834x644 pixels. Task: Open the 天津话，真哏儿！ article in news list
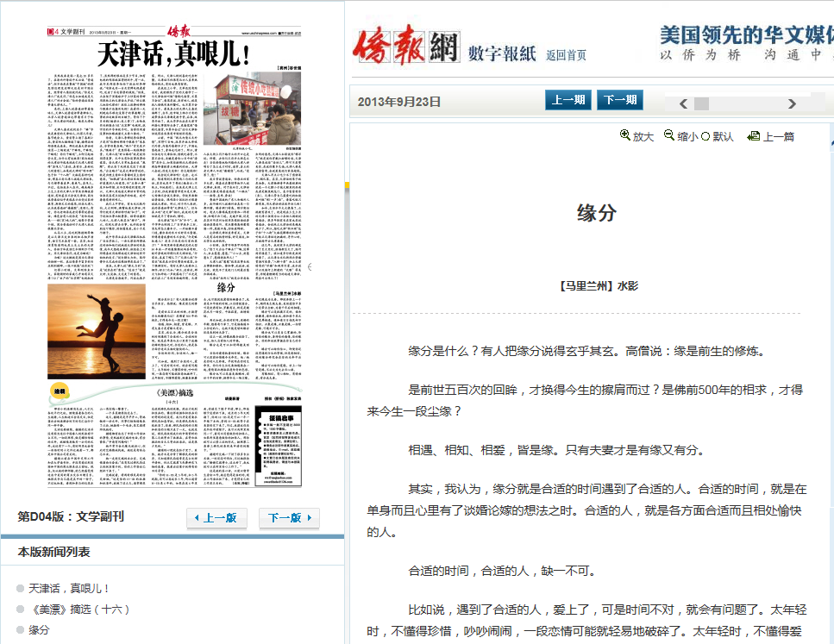[x=69, y=588]
